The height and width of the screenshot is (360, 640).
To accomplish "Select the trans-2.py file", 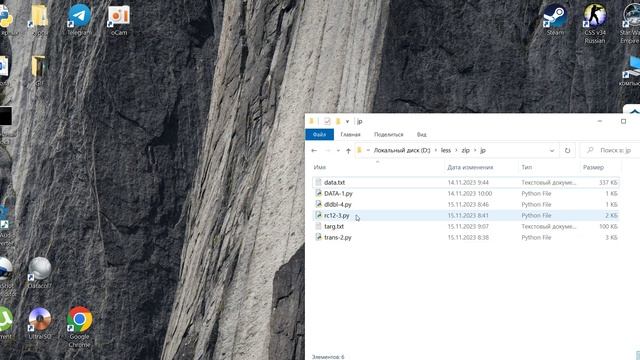I will (x=338, y=238).
